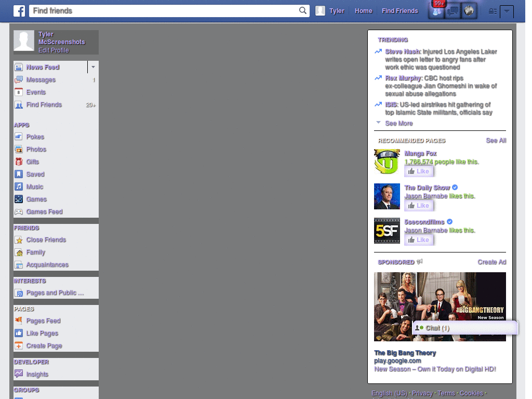The height and width of the screenshot is (399, 532).
Task: Click the Close Friends star icon
Action: click(19, 240)
